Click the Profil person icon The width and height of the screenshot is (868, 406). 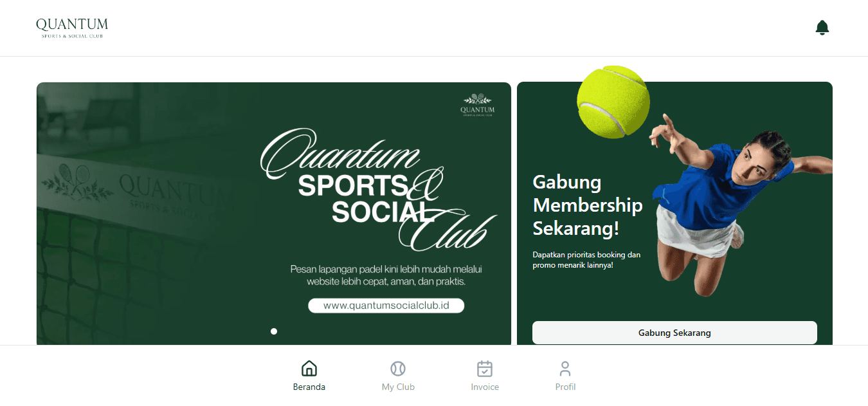click(565, 369)
